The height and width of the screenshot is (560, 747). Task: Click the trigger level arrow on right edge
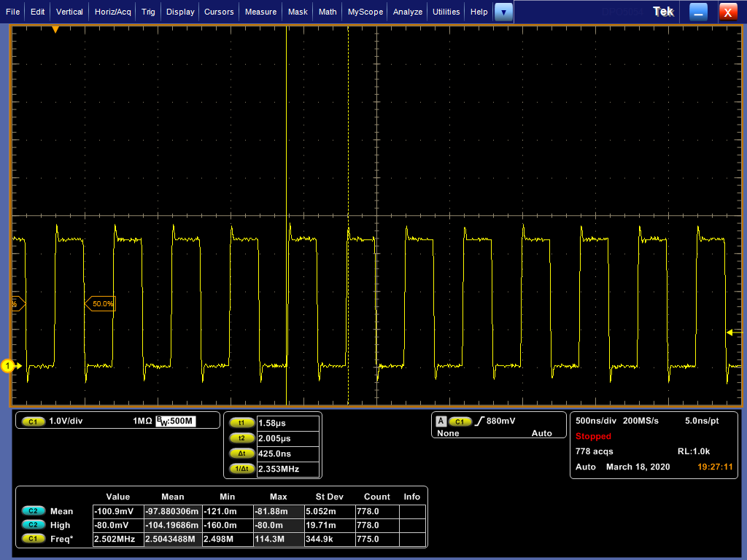[731, 332]
